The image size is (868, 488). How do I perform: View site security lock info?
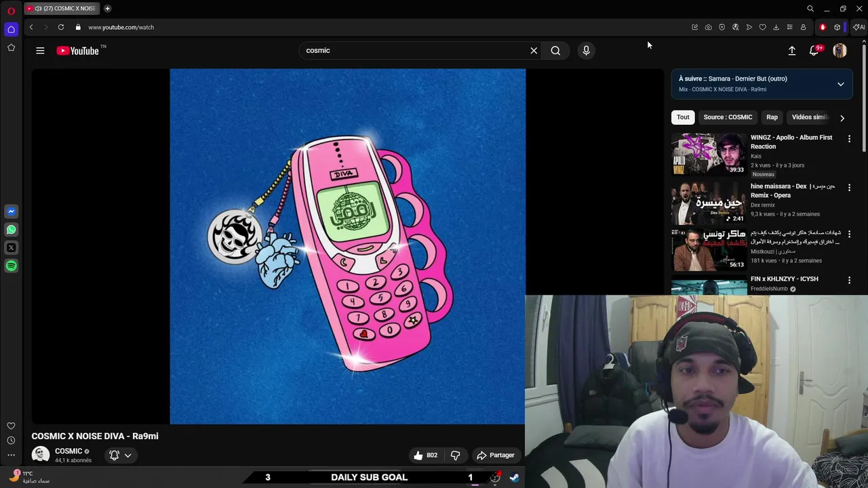tap(78, 27)
